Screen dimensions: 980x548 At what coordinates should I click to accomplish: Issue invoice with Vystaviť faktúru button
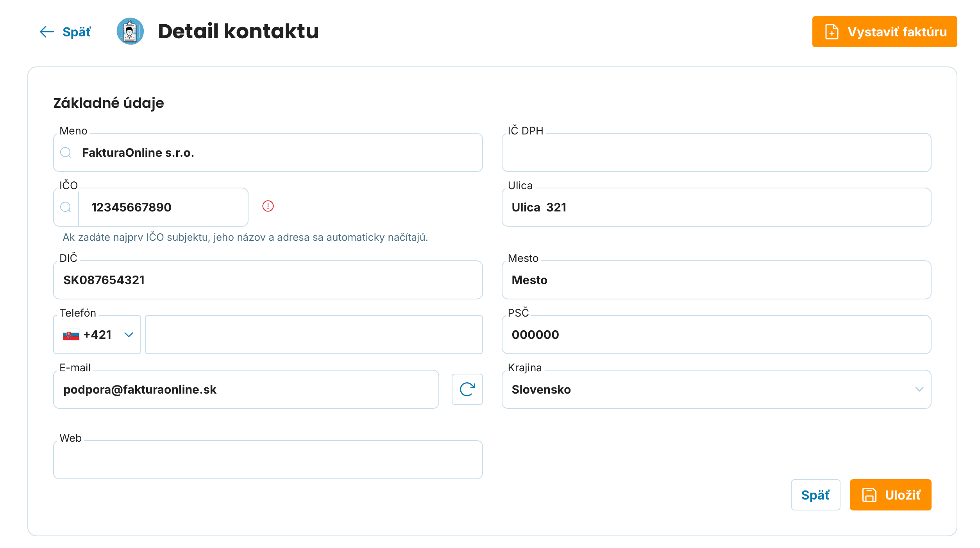(885, 32)
